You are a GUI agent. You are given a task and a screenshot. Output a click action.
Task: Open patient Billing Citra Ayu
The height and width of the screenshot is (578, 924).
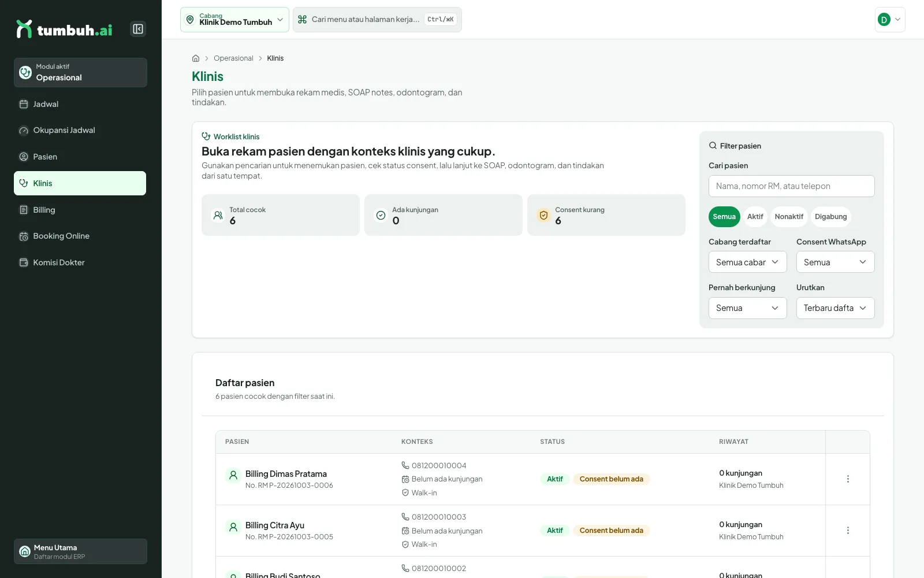tap(275, 525)
